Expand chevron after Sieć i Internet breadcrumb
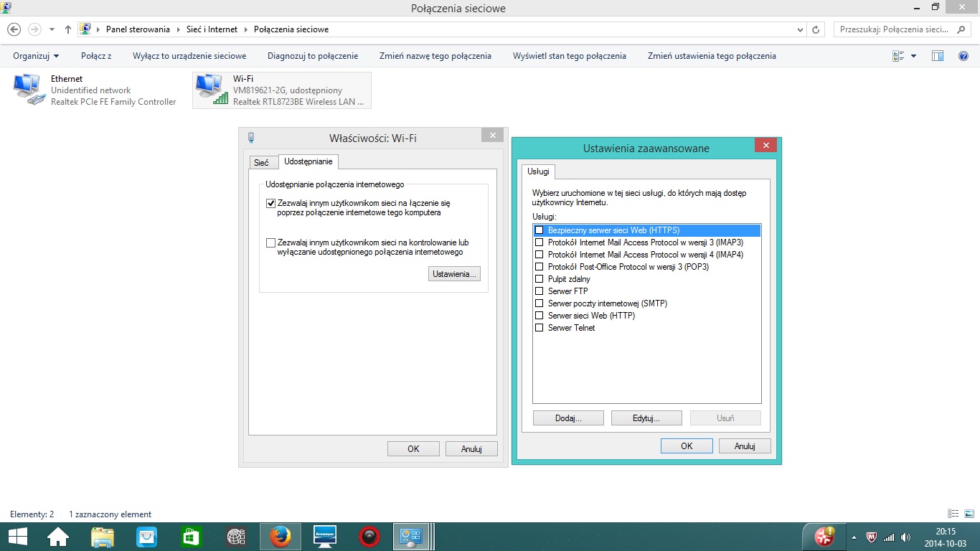The image size is (980, 551). click(245, 29)
